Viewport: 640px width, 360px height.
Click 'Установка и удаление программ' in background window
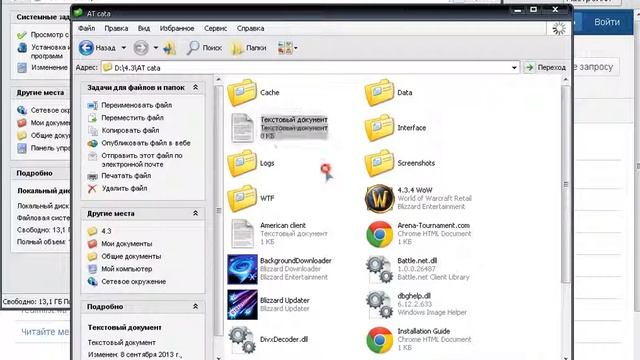tap(49, 51)
